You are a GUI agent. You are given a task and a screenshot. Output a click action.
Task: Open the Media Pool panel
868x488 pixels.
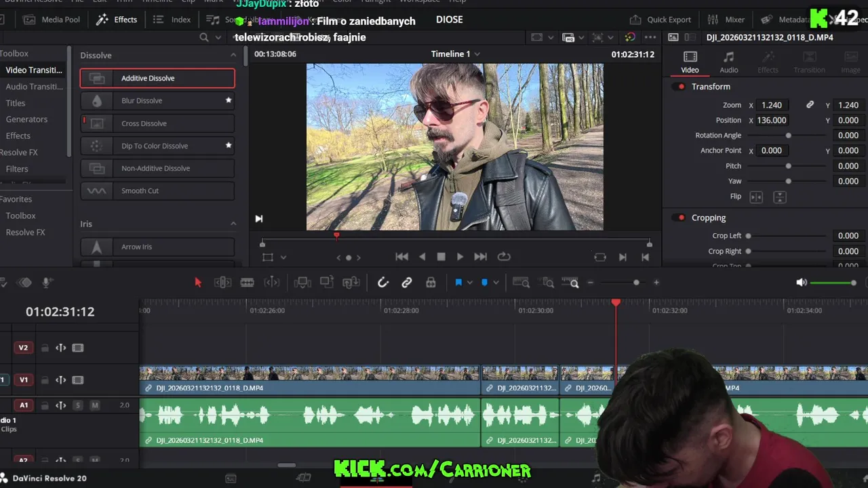52,20
